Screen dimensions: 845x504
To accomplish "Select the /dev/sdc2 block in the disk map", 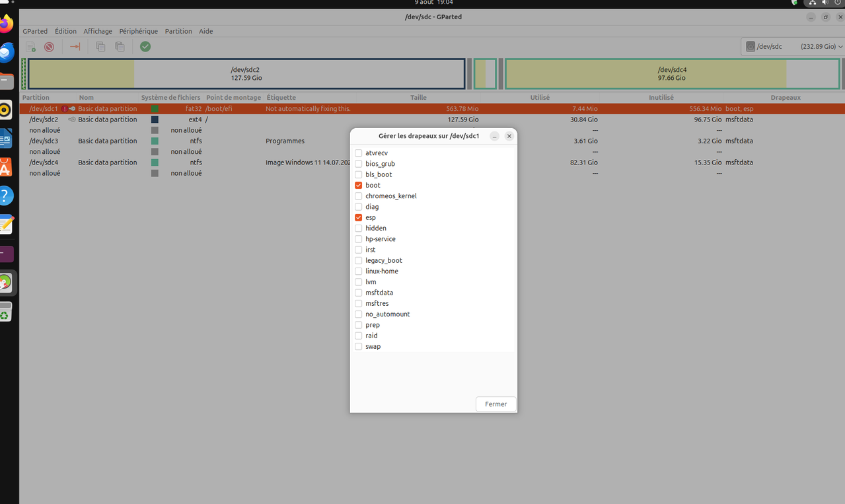I will point(246,73).
